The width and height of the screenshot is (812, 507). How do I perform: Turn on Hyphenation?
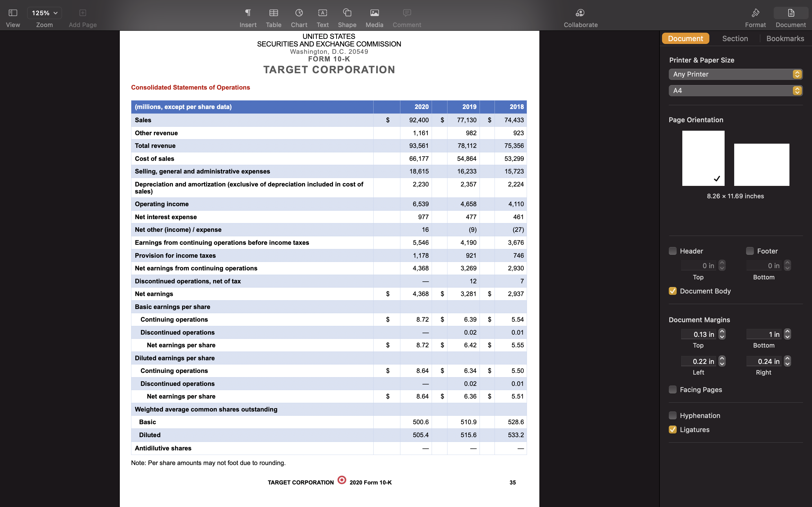[672, 415]
